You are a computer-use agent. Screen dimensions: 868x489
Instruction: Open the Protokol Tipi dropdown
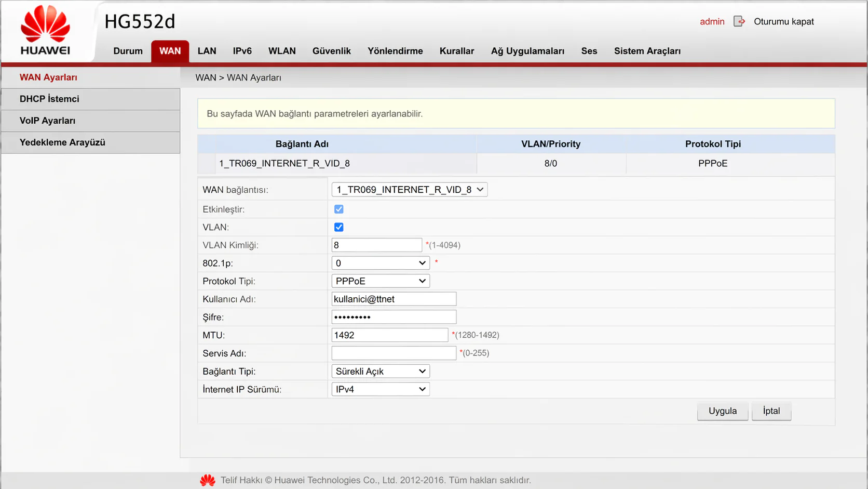click(x=381, y=281)
